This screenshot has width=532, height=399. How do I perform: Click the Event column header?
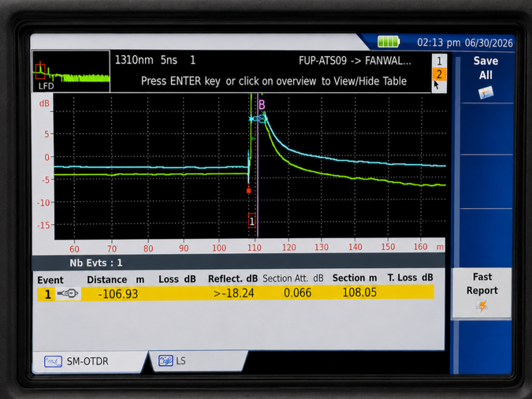pos(50,280)
